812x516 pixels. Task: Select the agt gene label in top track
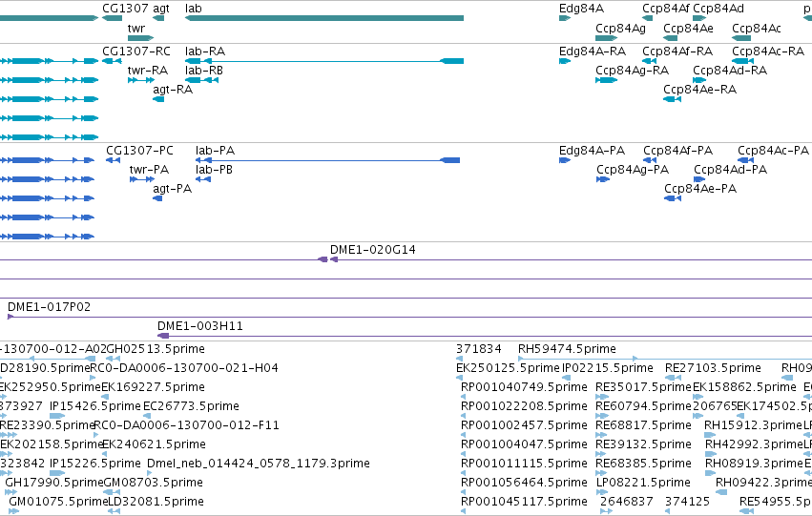click(161, 9)
